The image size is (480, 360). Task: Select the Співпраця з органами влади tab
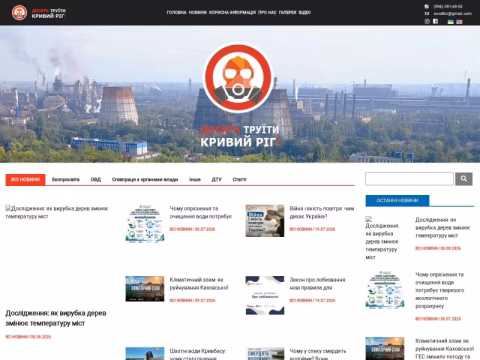[145, 180]
